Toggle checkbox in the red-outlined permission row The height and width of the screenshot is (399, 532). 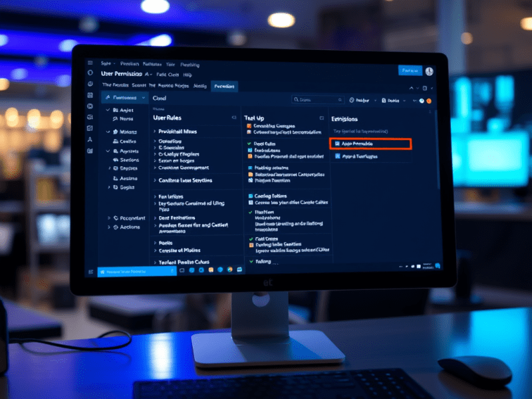click(338, 144)
